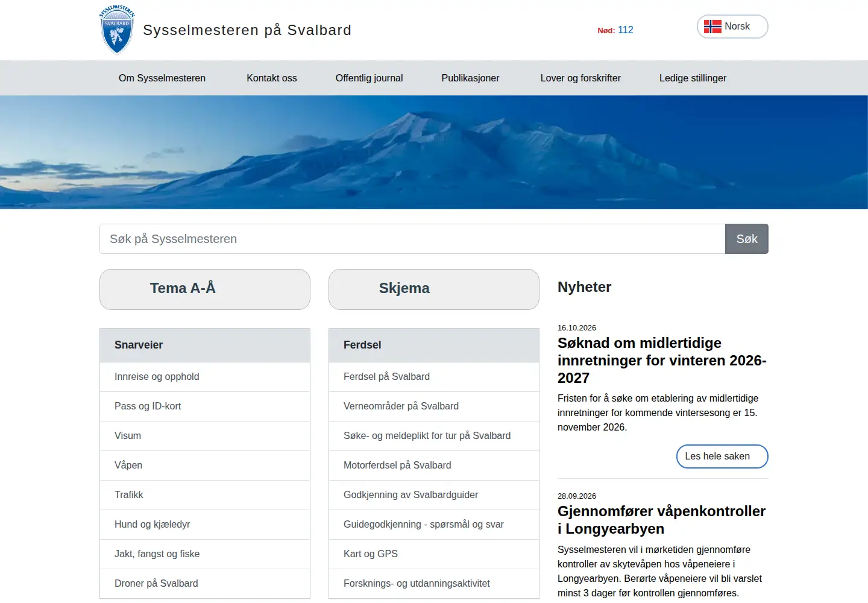View Jakt, fangst og fiske
Viewport: 868px width, 603px height.
(x=205, y=554)
